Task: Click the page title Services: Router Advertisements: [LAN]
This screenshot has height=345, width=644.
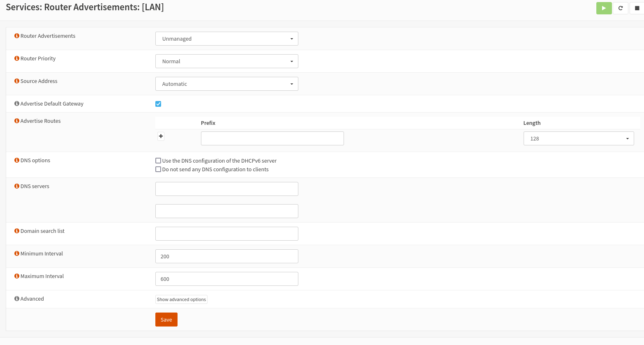Action: point(85,7)
